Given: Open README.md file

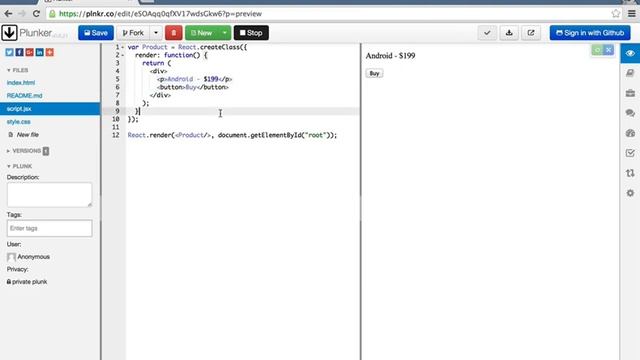Looking at the screenshot, I should pos(24,96).
